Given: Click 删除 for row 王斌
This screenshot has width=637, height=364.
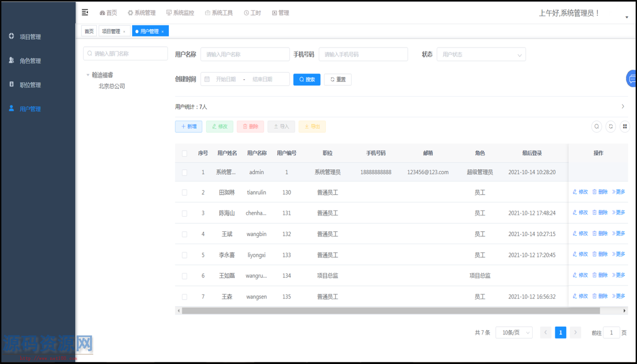Looking at the screenshot, I should 600,233.
